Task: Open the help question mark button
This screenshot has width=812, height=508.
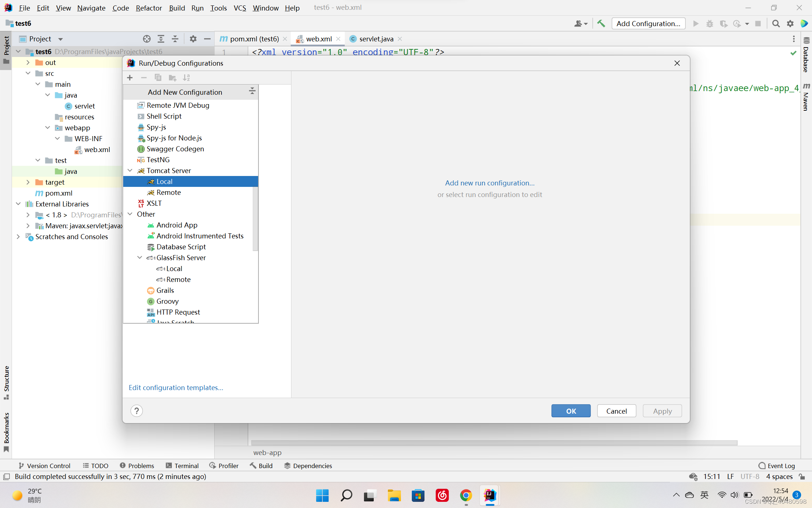Action: click(137, 411)
